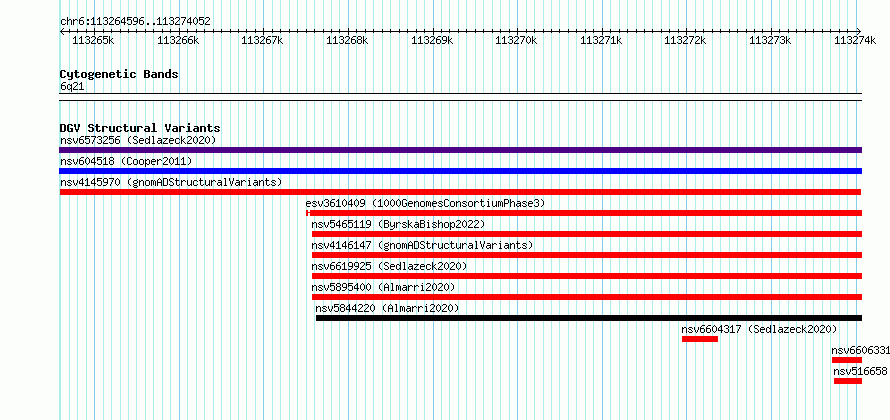This screenshot has width=890, height=420.
Task: Click the 113266k ruler label
Action: (178, 40)
